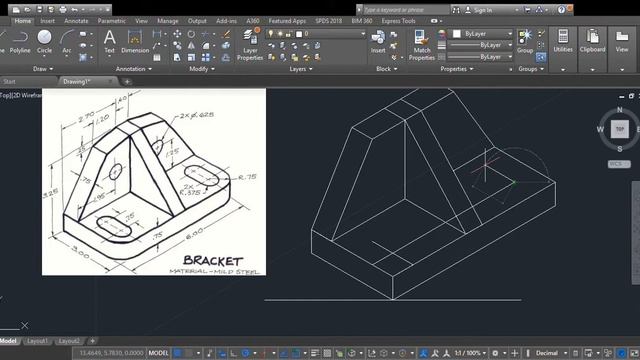Image resolution: width=640 pixels, height=360 pixels.
Task: Open the View panel in ribbon
Action: point(622,41)
